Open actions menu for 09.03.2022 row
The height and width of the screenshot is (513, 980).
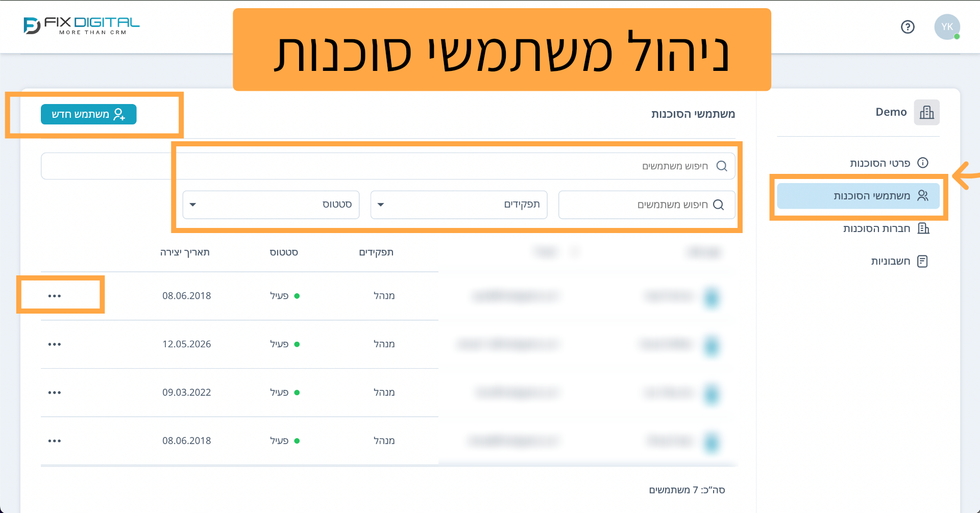pyautogui.click(x=55, y=393)
